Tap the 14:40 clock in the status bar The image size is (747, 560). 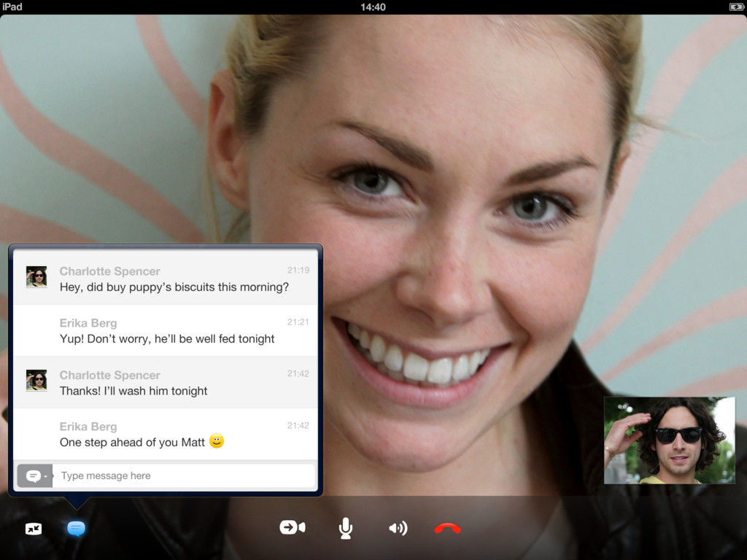click(373, 7)
